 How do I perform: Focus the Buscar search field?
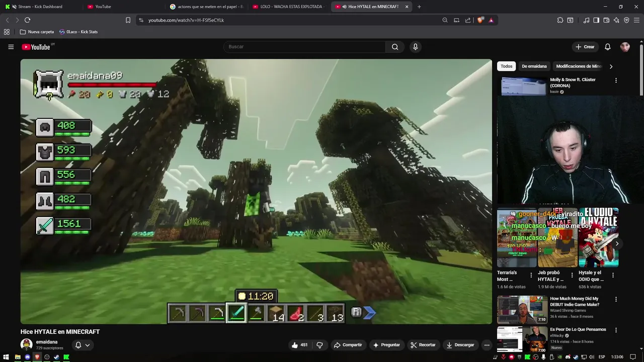(x=305, y=47)
